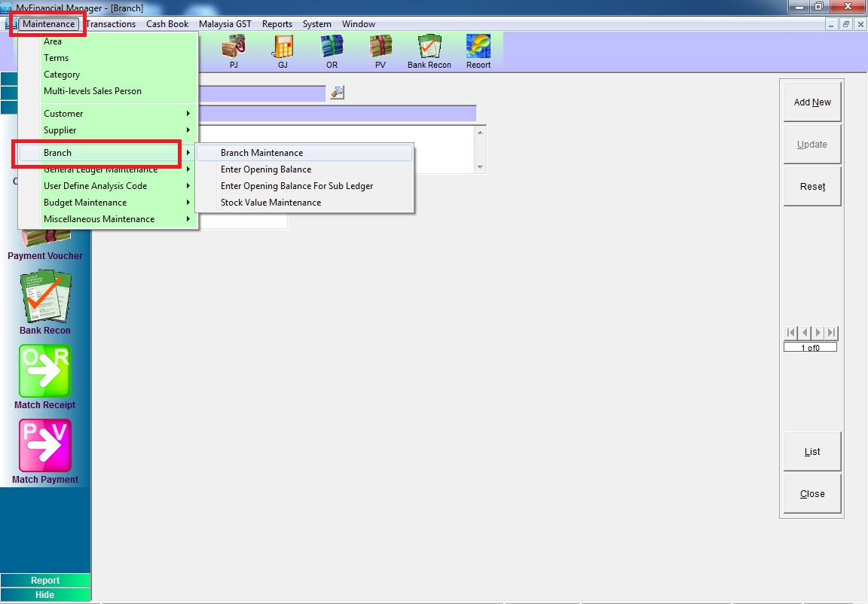This screenshot has height=604, width=868.
Task: Go to next record navigation arrow
Action: 818,333
